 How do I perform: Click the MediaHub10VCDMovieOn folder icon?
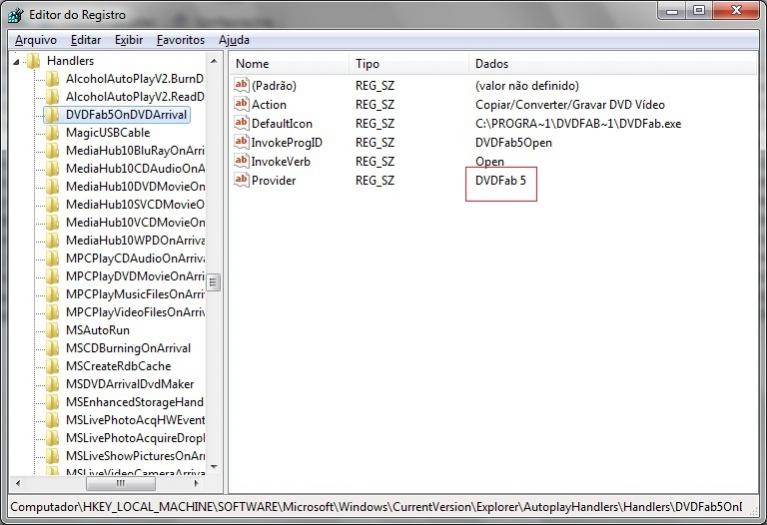(52, 223)
